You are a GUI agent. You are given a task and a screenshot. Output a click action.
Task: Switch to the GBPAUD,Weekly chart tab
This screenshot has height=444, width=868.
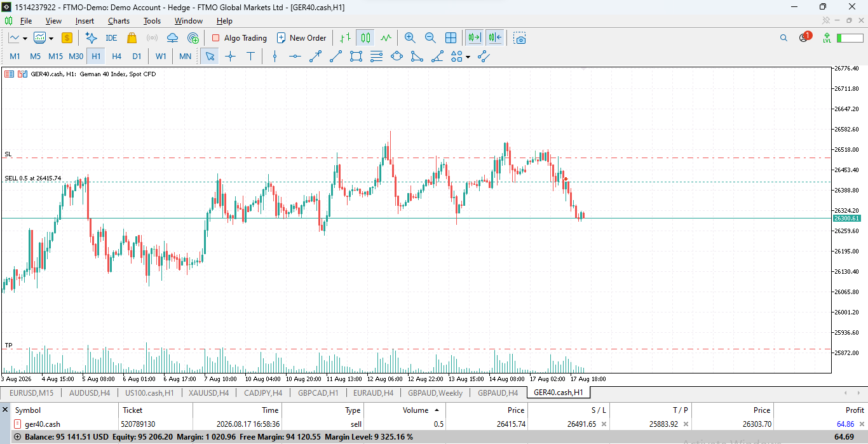pos(435,393)
